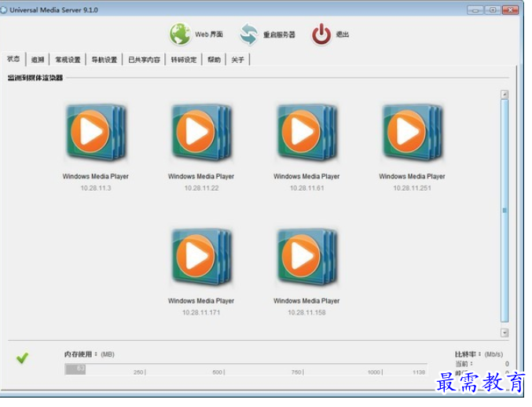Go to the 导航设置 tab
The image size is (532, 407).
pyautogui.click(x=105, y=60)
